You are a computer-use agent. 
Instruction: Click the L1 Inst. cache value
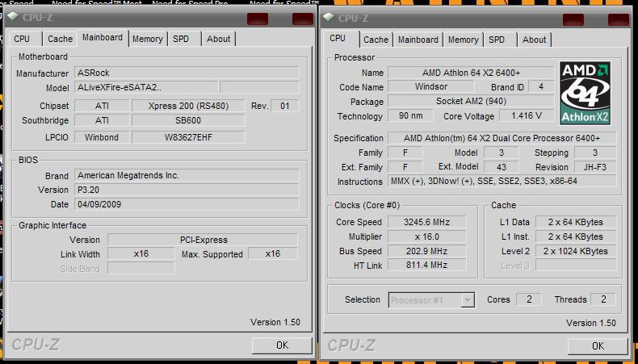576,236
